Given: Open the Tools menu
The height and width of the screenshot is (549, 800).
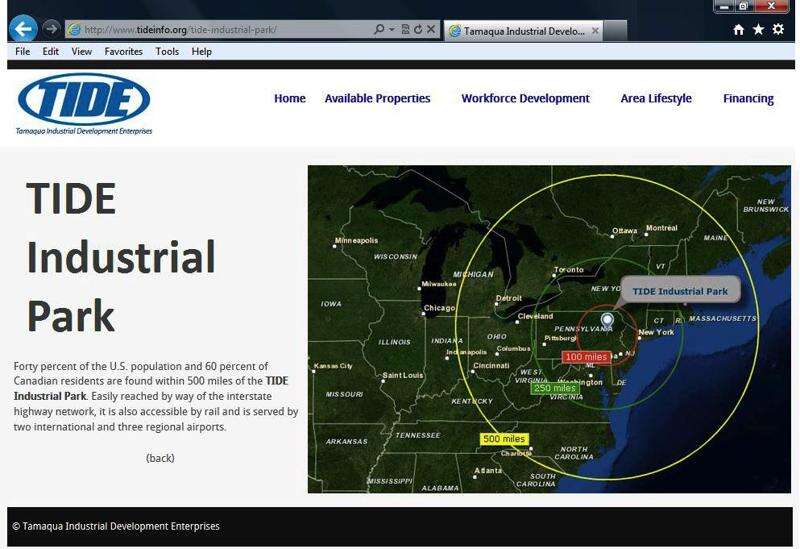Looking at the screenshot, I should click(x=167, y=52).
